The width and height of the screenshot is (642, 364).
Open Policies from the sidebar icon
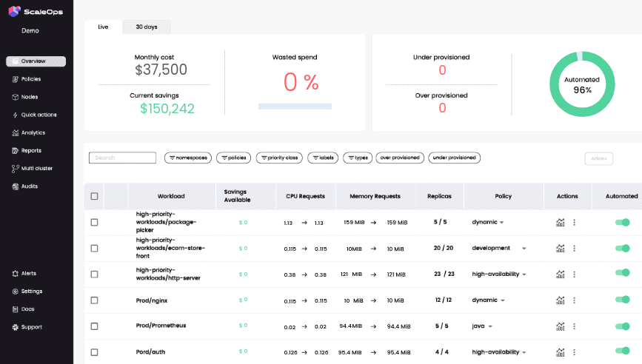15,79
